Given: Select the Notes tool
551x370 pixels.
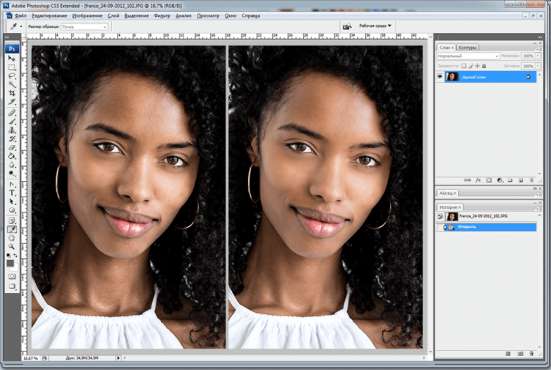Looking at the screenshot, I should (12, 220).
